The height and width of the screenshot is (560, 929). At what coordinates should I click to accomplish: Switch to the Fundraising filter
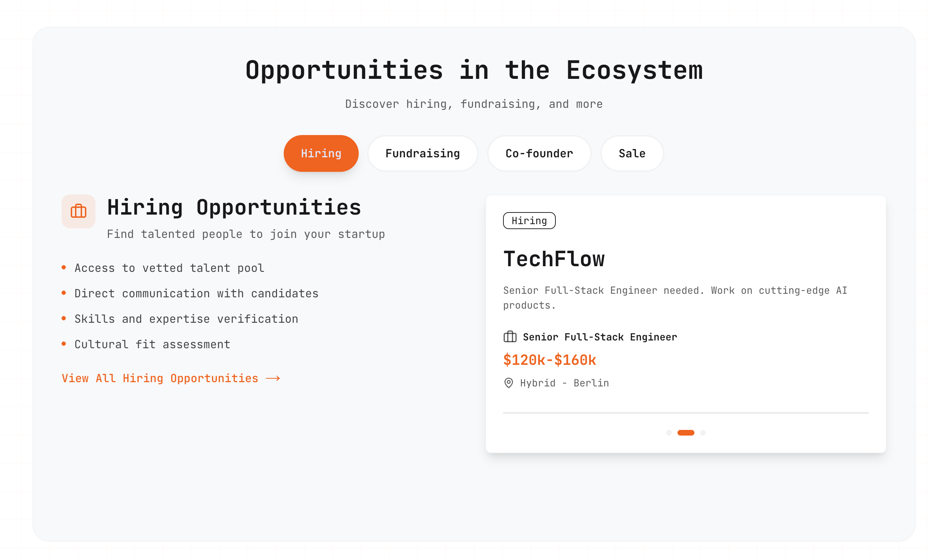point(423,153)
